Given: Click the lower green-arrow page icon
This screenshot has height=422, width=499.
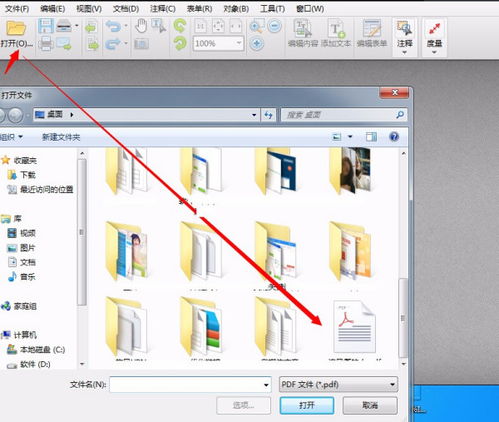Looking at the screenshot, I should pyautogui.click(x=93, y=44).
